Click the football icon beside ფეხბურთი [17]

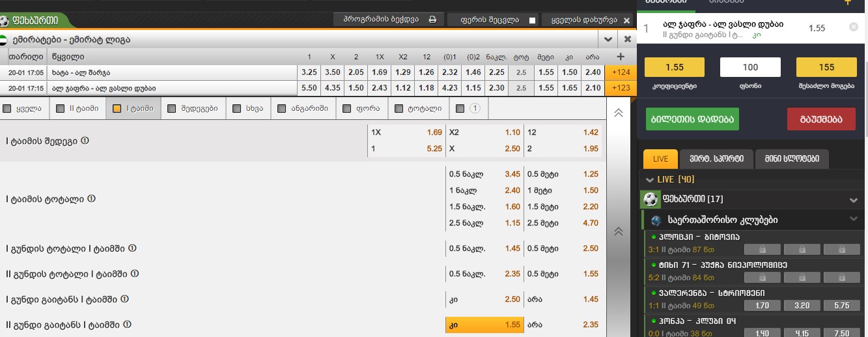(x=650, y=199)
